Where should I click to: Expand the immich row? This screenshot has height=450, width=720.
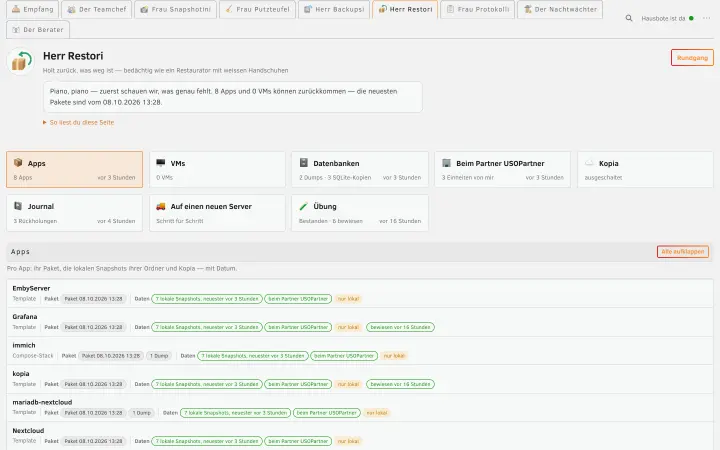click(360, 350)
